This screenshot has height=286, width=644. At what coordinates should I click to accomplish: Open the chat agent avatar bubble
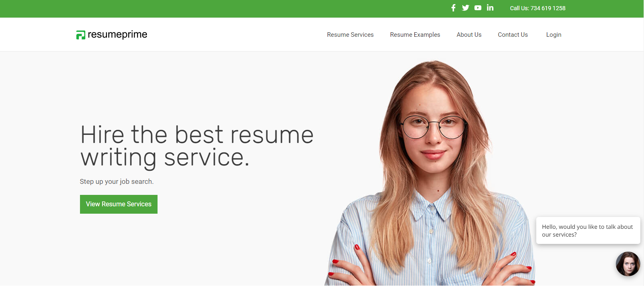pos(628,264)
